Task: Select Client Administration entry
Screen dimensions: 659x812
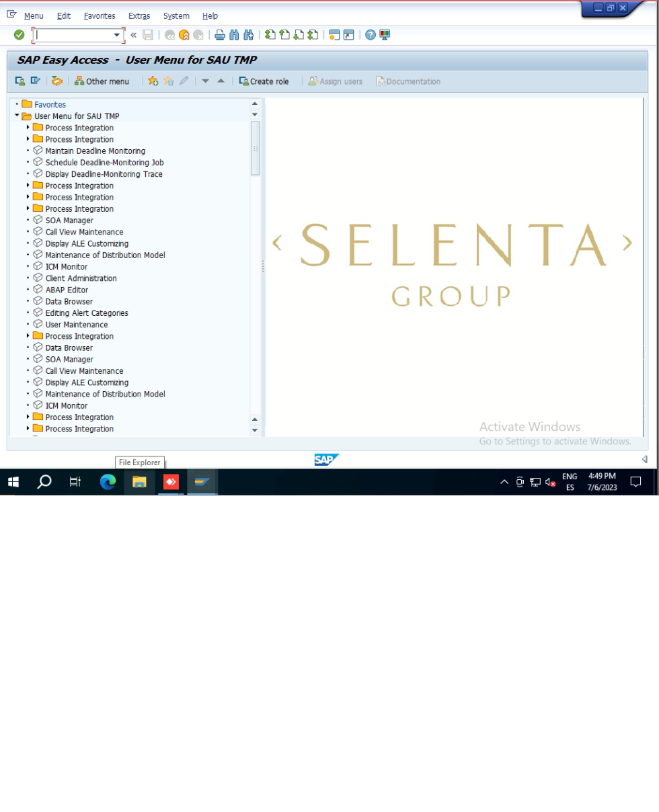Action: [81, 278]
